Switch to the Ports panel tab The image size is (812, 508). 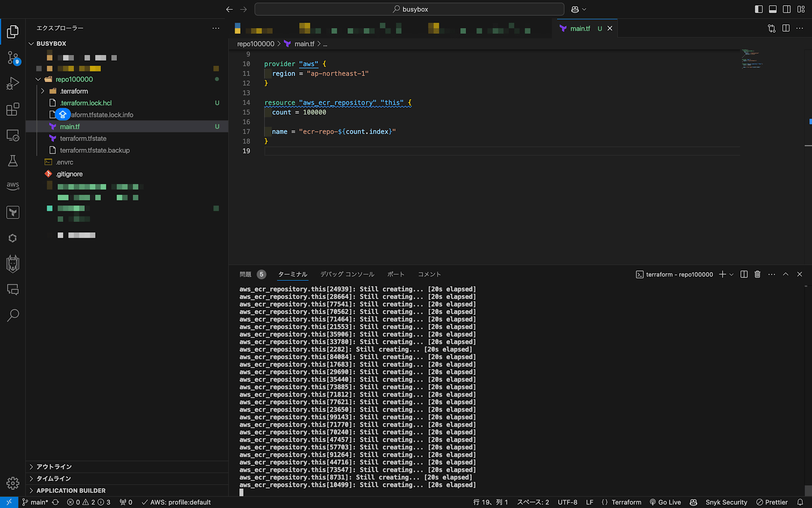396,274
